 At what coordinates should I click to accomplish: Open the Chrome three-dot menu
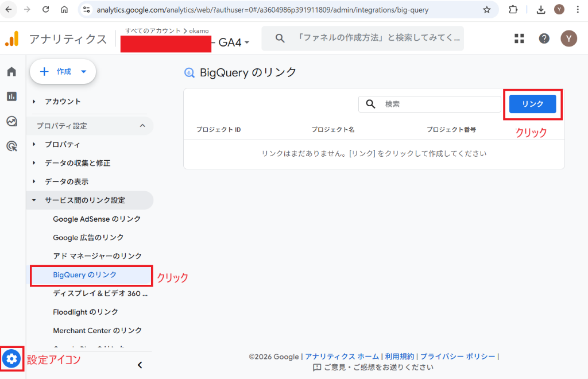(x=578, y=10)
